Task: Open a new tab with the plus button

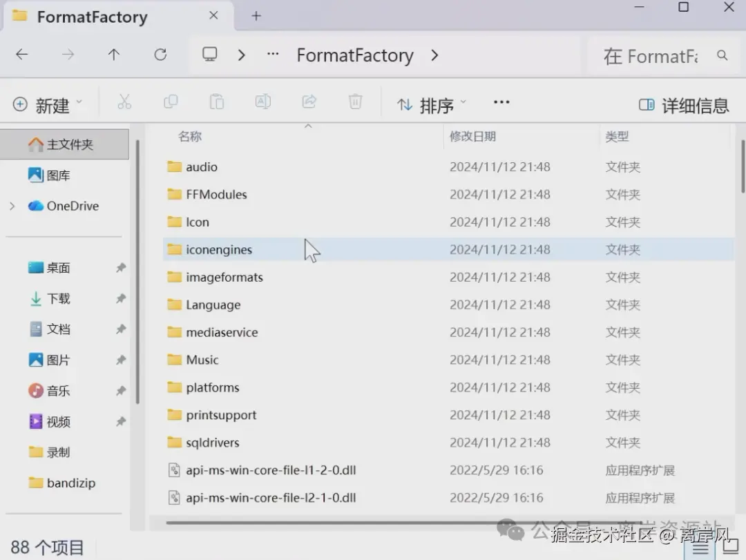Action: tap(256, 15)
